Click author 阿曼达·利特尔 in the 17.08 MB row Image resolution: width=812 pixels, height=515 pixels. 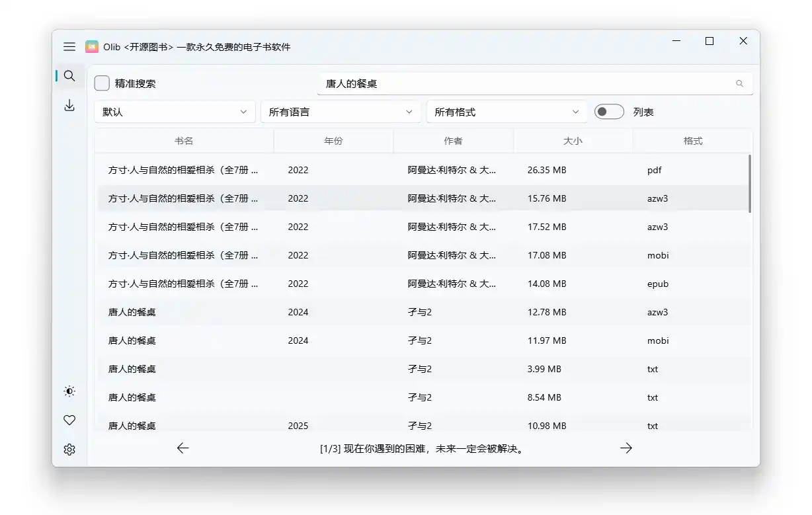point(452,255)
